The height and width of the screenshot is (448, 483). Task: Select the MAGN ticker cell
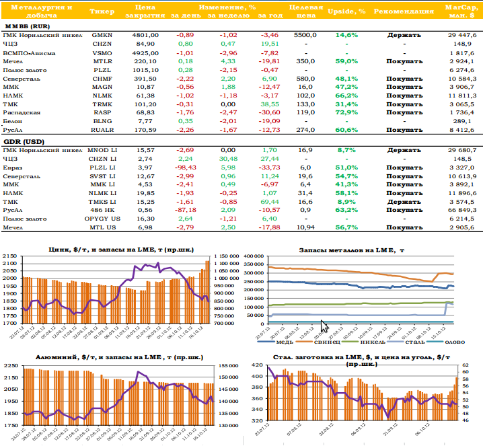coord(102,87)
